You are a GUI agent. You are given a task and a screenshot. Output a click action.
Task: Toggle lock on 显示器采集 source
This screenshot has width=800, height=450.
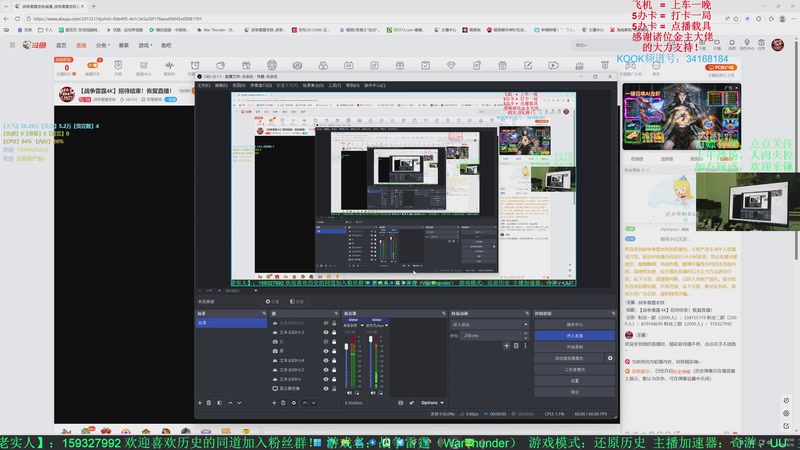(334, 388)
